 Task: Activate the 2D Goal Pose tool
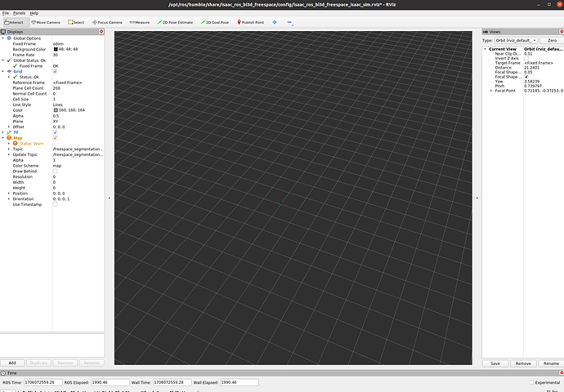[x=217, y=22]
